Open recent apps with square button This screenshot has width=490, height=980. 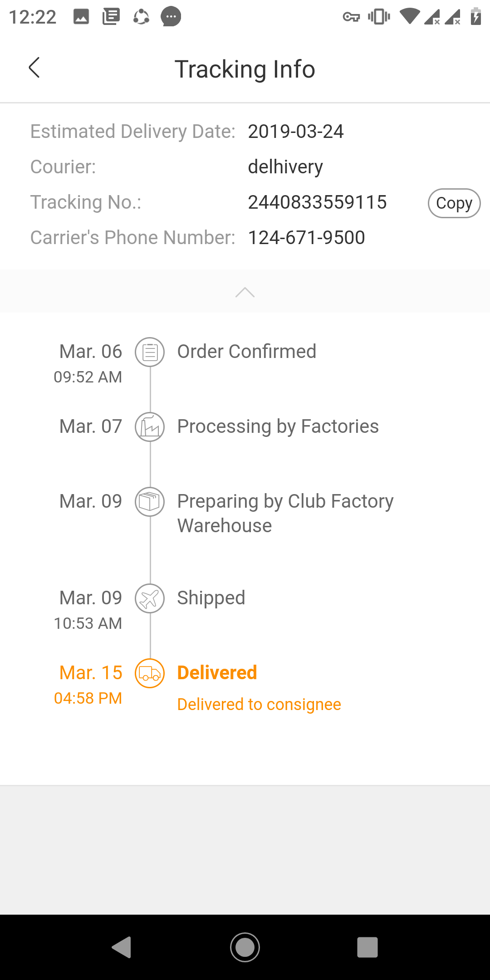coord(367,947)
